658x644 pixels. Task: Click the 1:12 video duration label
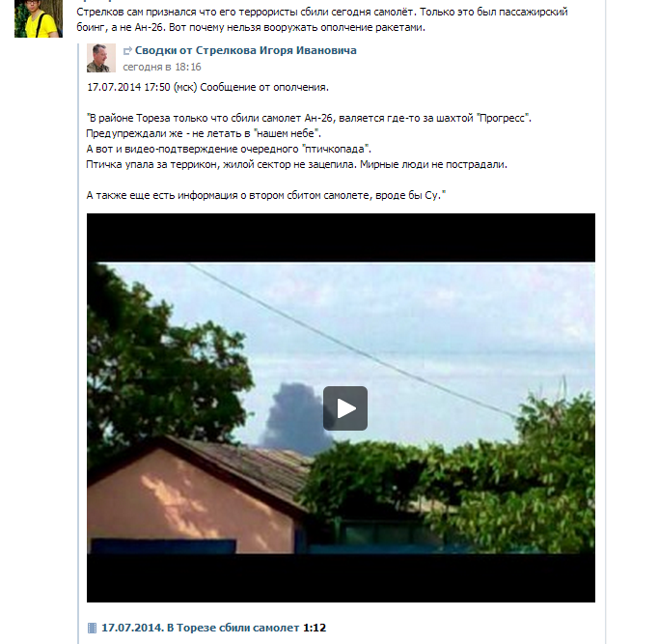pyautogui.click(x=315, y=628)
